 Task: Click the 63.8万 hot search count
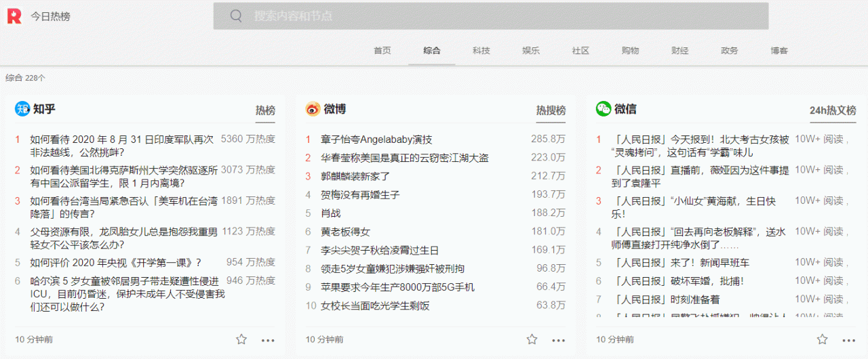tap(551, 305)
